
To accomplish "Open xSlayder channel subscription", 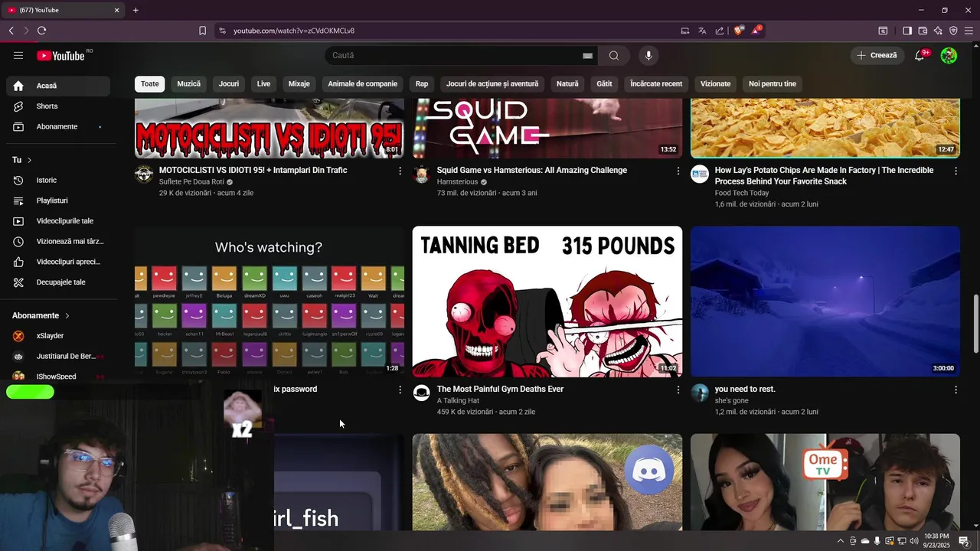I will (x=58, y=336).
